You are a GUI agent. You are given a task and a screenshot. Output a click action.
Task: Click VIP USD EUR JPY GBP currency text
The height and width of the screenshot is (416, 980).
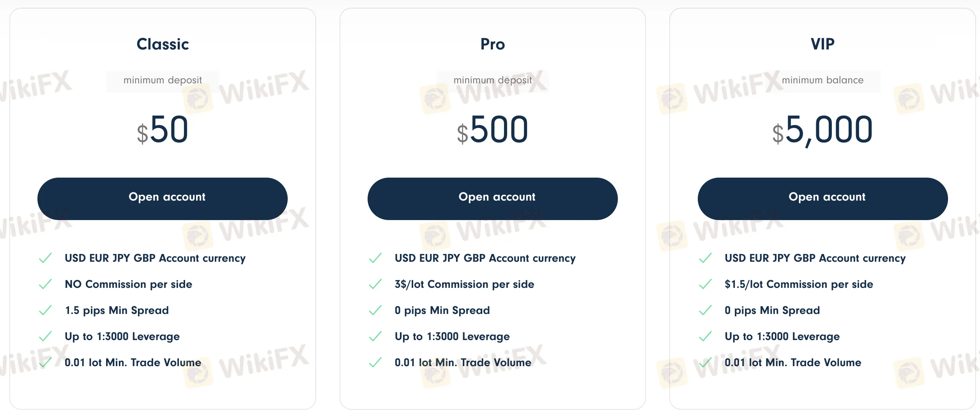click(815, 258)
